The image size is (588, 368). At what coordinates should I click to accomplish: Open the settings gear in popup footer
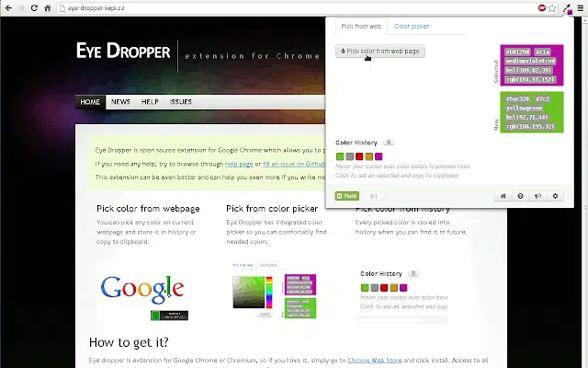[x=555, y=196]
